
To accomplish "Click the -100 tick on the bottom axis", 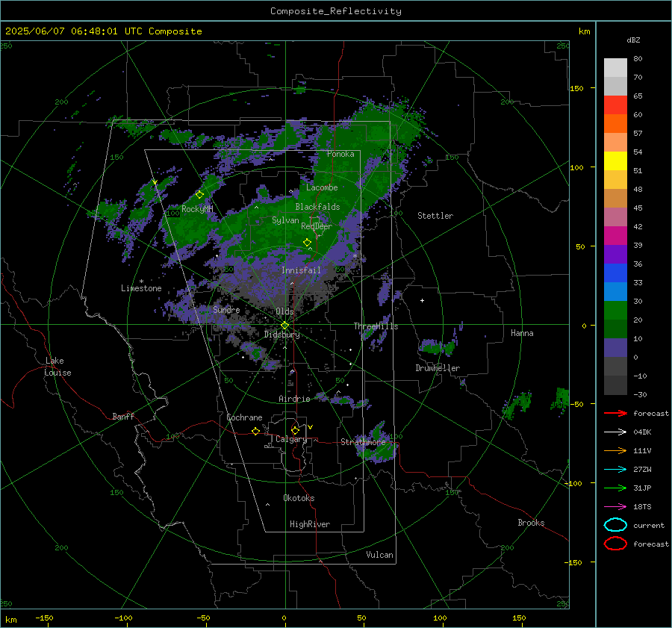I will point(123,618).
